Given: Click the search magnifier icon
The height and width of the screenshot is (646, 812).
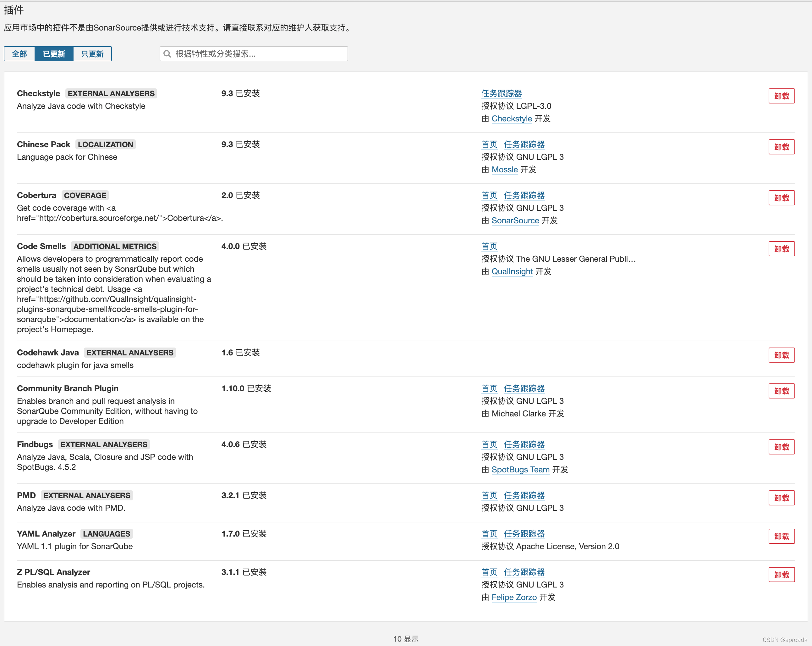Looking at the screenshot, I should click(x=167, y=54).
